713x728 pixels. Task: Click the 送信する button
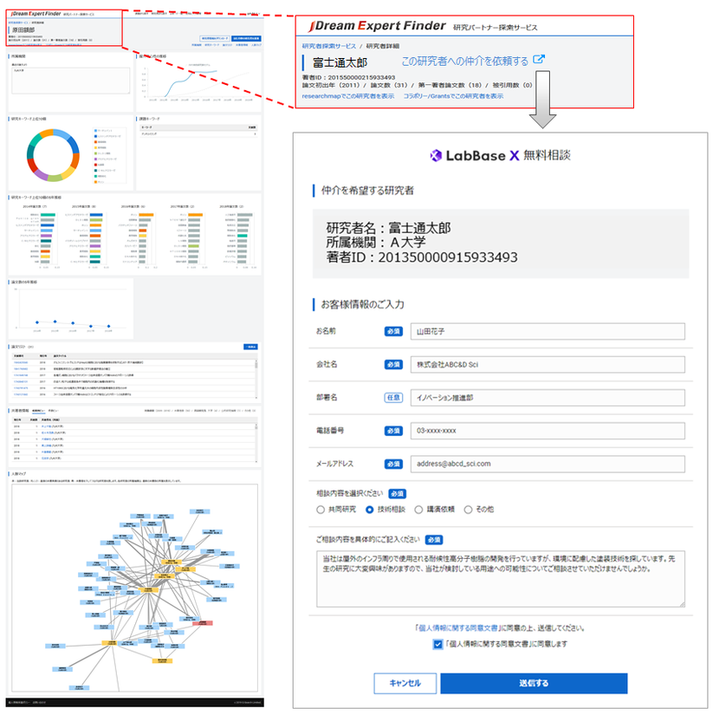(x=534, y=684)
